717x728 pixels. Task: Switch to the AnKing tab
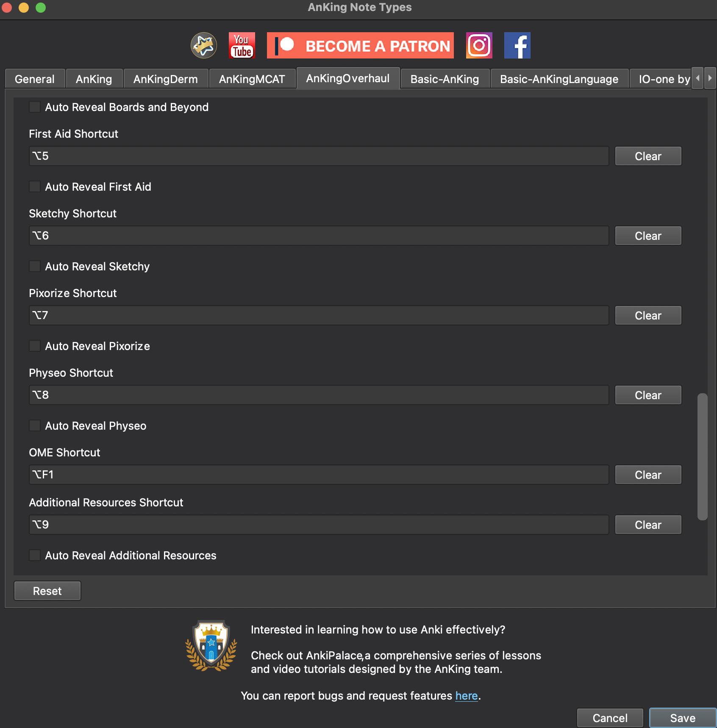[94, 79]
